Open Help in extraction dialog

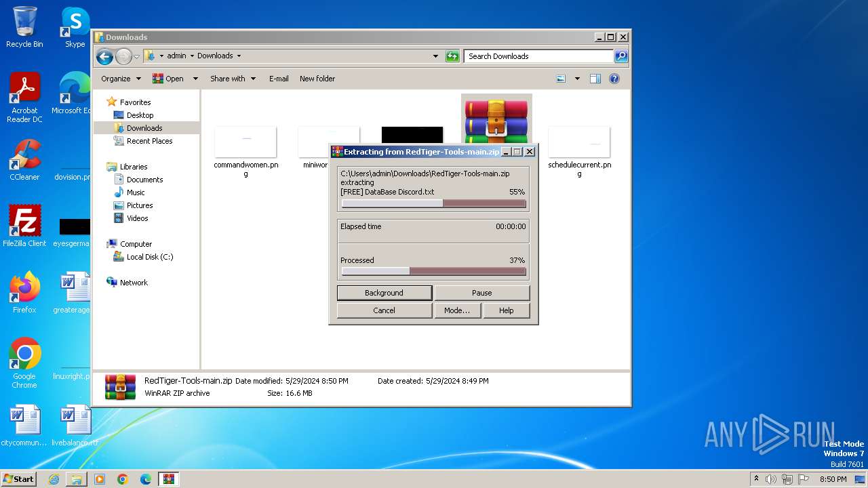click(507, 310)
